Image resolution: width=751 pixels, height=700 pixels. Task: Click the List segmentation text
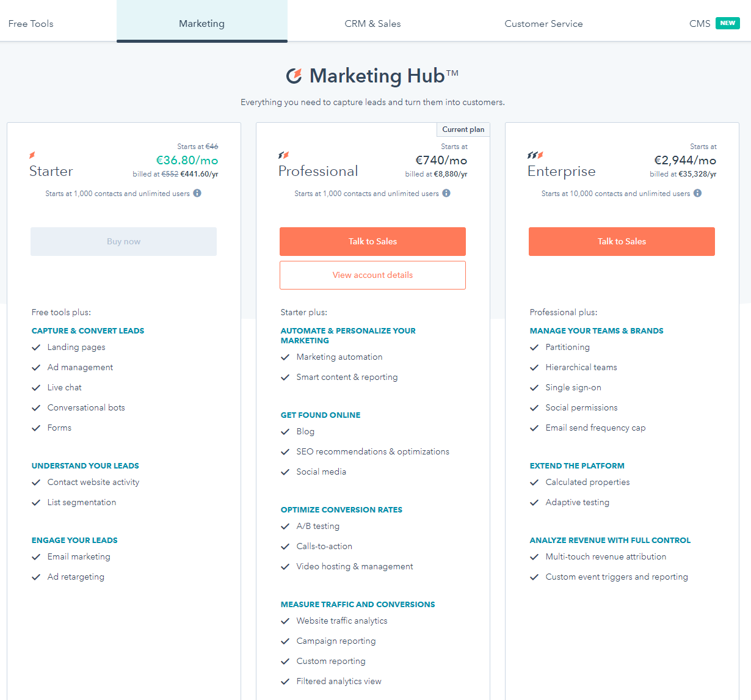(82, 502)
